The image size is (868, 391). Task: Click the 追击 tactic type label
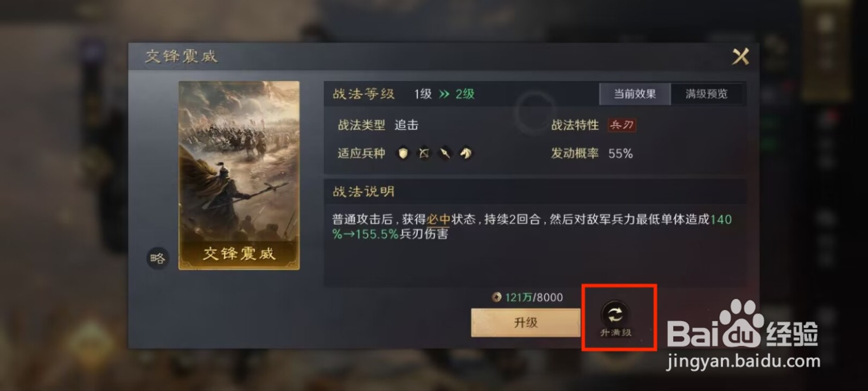pos(406,125)
